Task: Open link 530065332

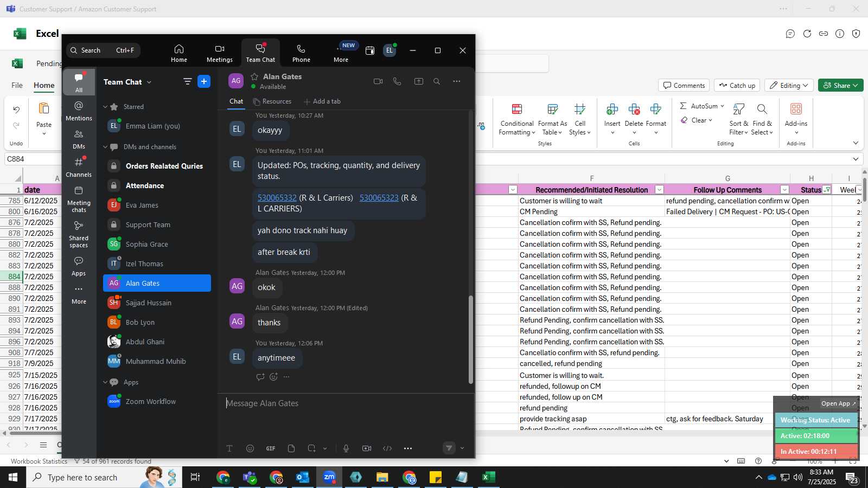Action: (x=277, y=198)
